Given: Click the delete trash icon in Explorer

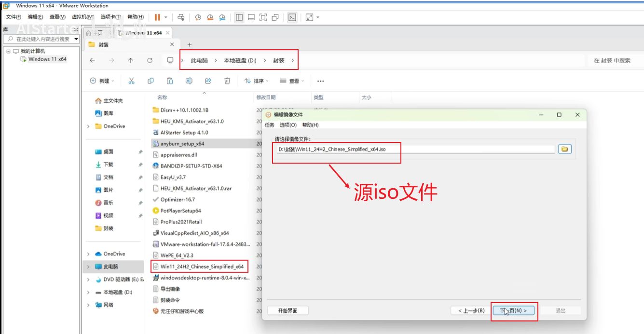Looking at the screenshot, I should (x=227, y=81).
